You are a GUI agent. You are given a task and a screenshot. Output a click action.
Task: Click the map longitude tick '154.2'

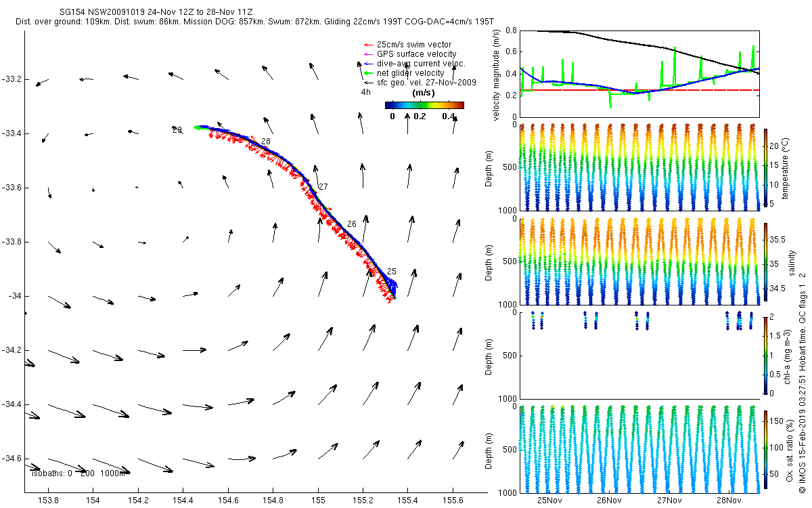point(138,500)
